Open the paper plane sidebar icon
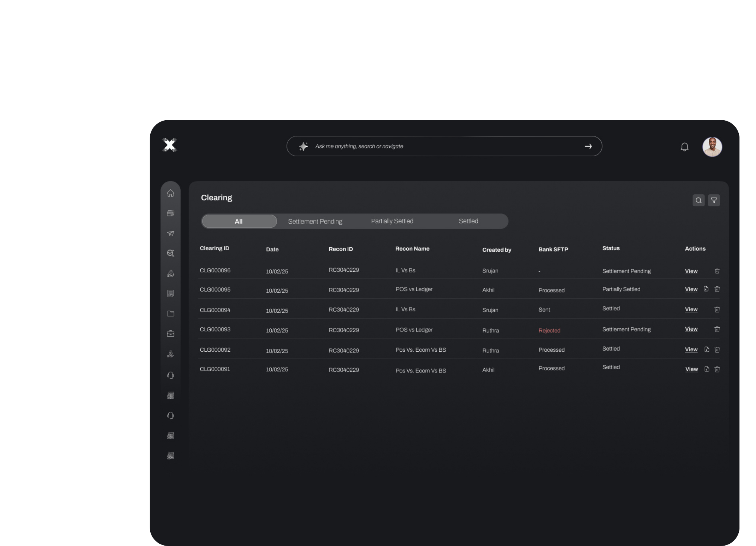Image resolution: width=756 pixels, height=546 pixels. point(171,233)
